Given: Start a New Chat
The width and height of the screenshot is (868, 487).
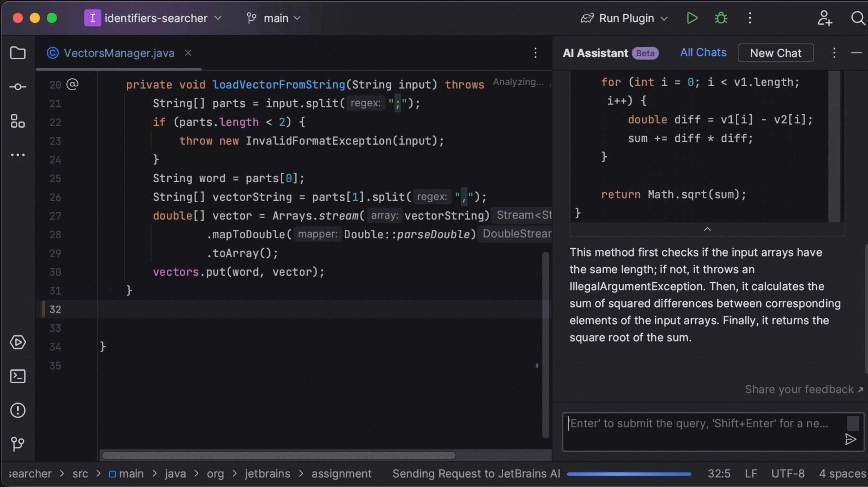Looking at the screenshot, I should coord(775,53).
